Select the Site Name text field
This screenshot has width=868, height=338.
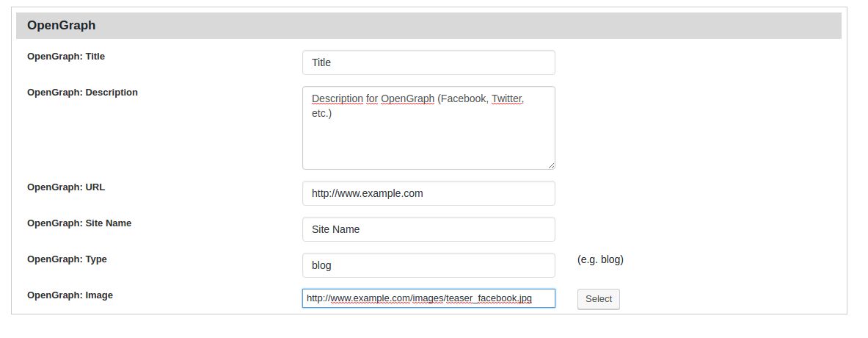[428, 229]
